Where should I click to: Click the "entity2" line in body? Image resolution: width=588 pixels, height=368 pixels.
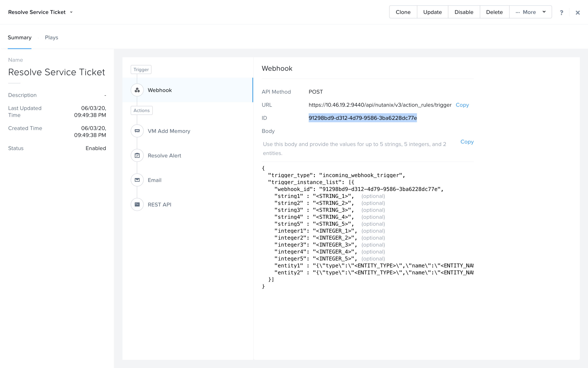point(374,273)
